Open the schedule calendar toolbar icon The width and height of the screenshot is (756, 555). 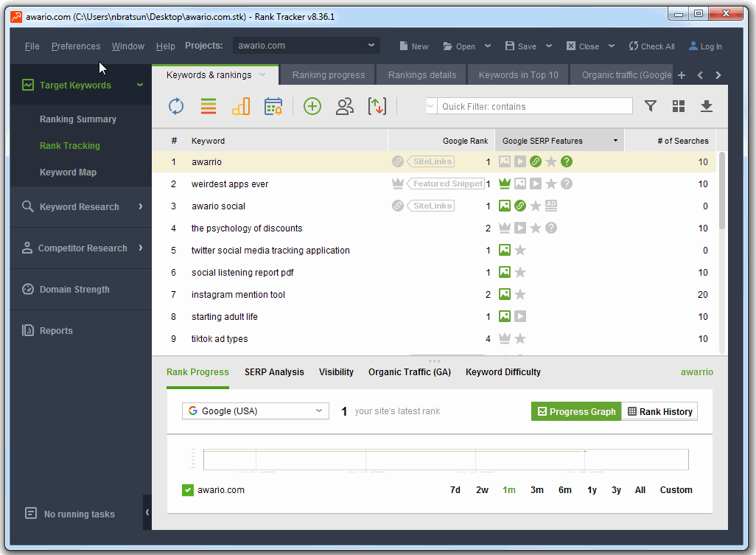(x=273, y=106)
